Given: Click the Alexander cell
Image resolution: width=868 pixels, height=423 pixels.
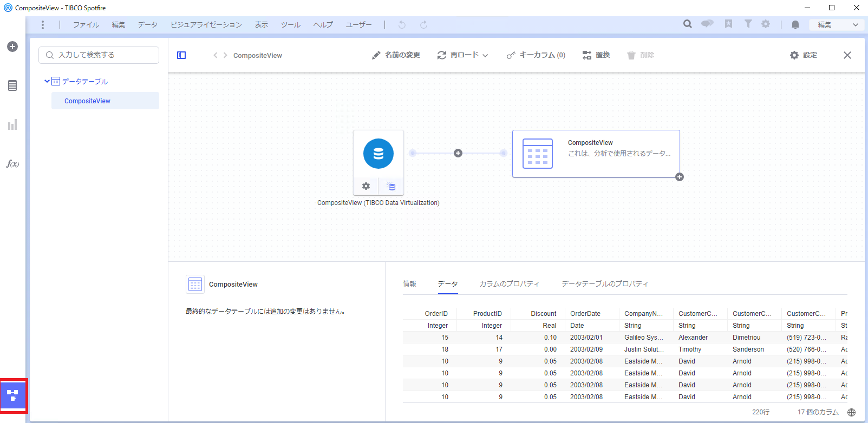Looking at the screenshot, I should [693, 338].
